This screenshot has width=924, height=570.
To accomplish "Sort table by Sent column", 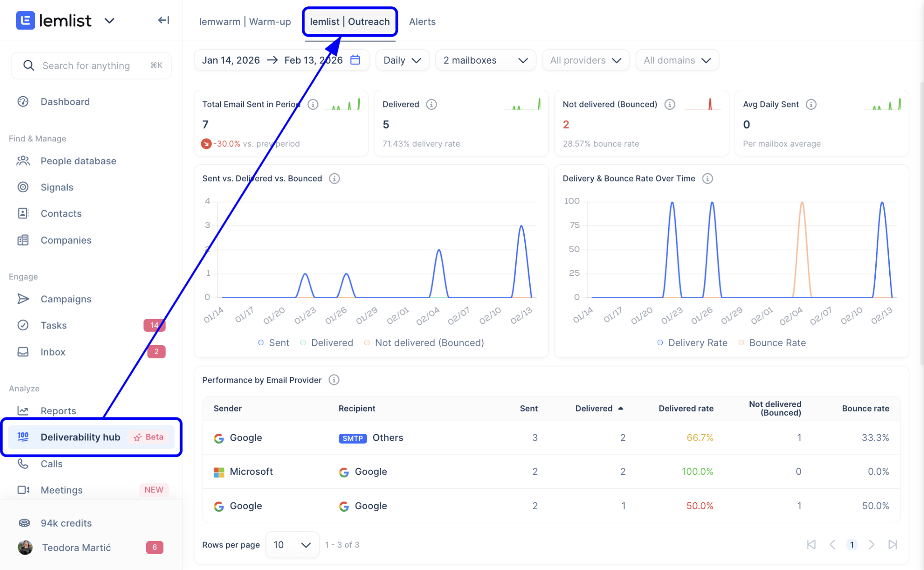I will 529,408.
